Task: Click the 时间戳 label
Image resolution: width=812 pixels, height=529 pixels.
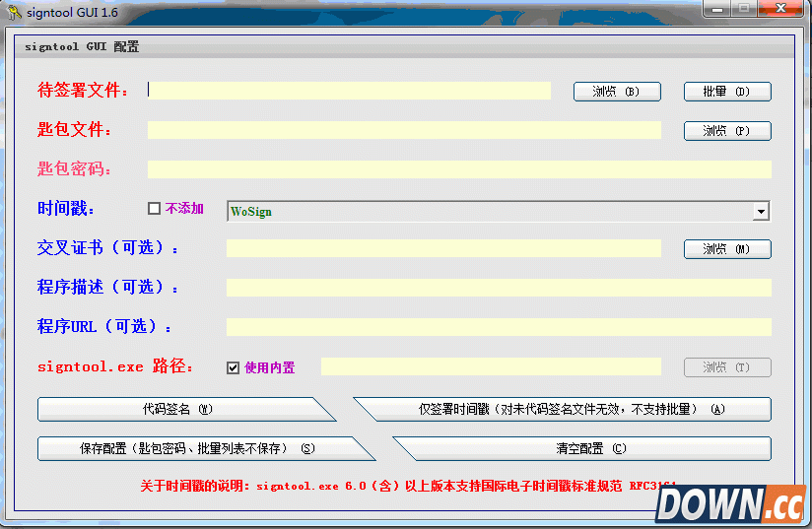Action: click(x=66, y=209)
